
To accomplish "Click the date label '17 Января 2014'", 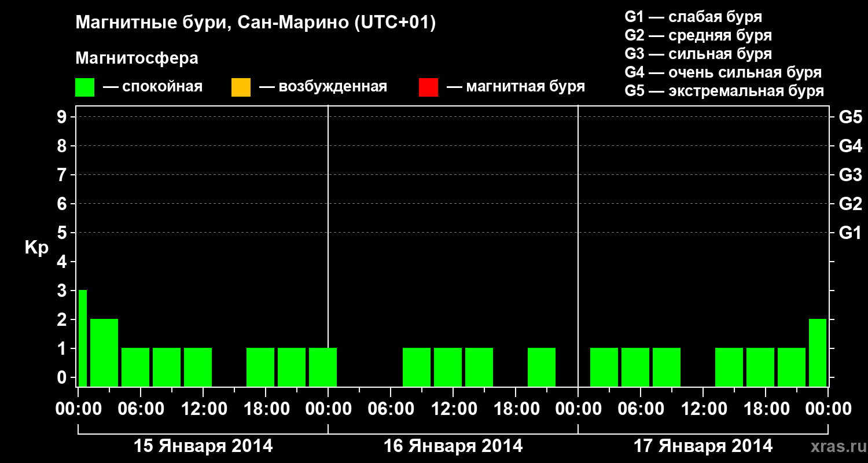I will (x=703, y=446).
